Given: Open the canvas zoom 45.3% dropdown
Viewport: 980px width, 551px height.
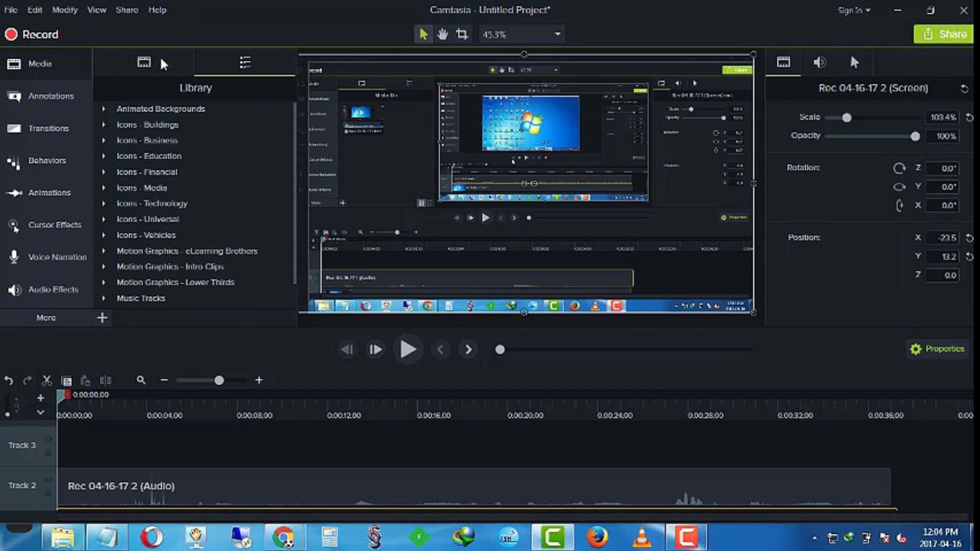Looking at the screenshot, I should coord(523,34).
